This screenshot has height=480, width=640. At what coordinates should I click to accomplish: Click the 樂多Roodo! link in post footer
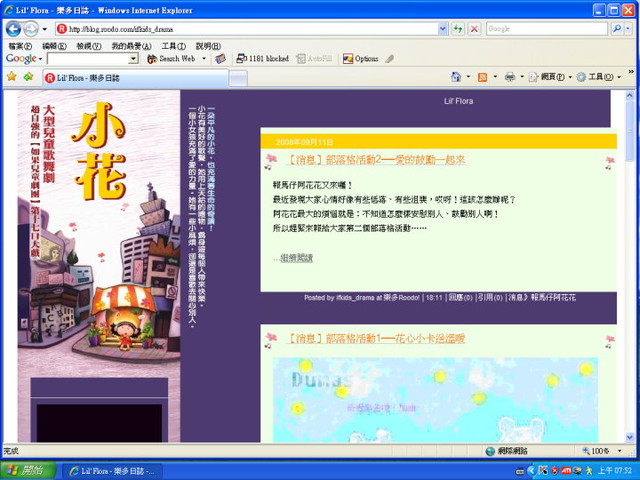tap(401, 298)
